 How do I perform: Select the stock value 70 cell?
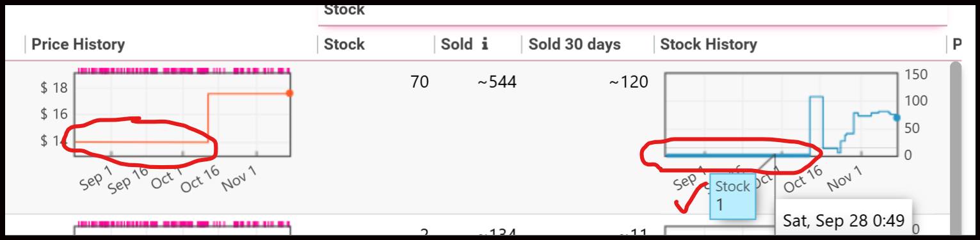pos(420,81)
